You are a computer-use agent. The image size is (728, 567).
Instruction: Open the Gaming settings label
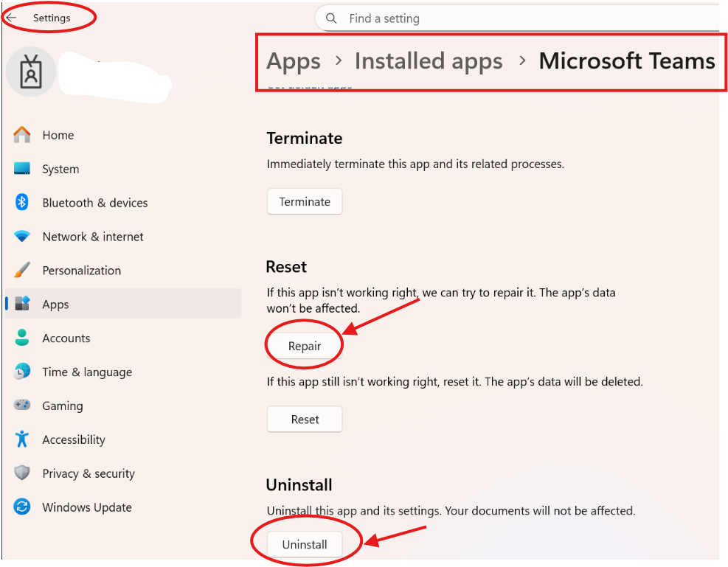point(63,406)
